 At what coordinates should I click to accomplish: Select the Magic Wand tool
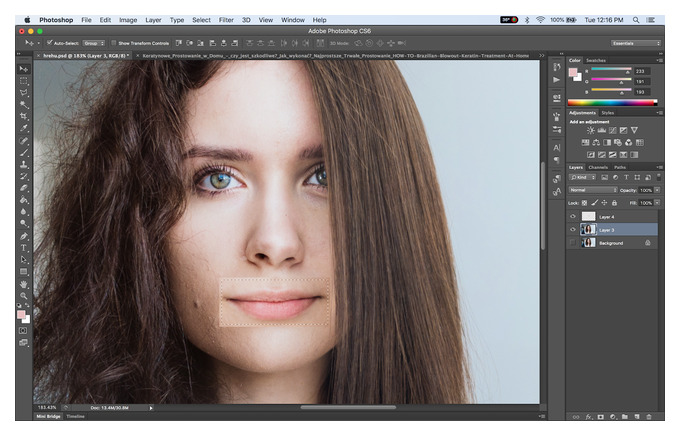[x=23, y=105]
